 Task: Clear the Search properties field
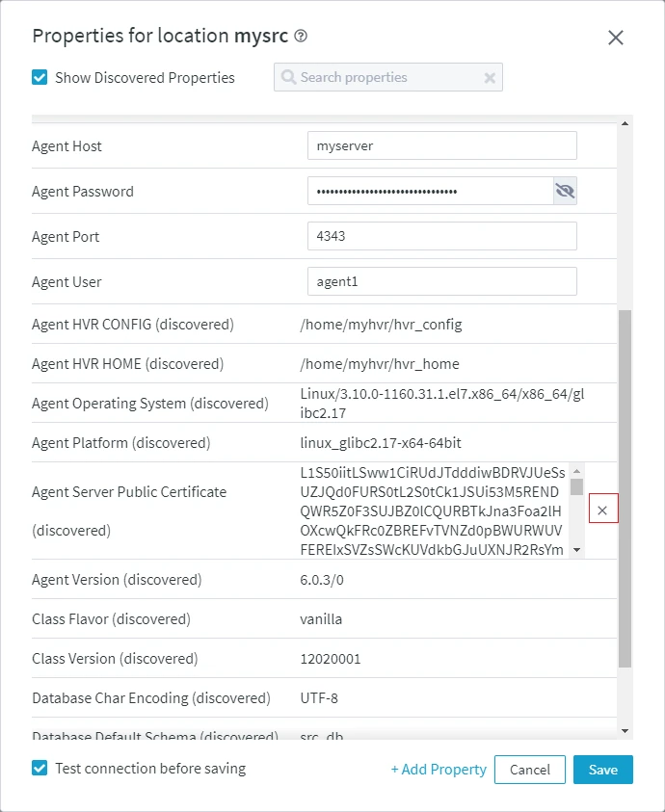pyautogui.click(x=490, y=77)
